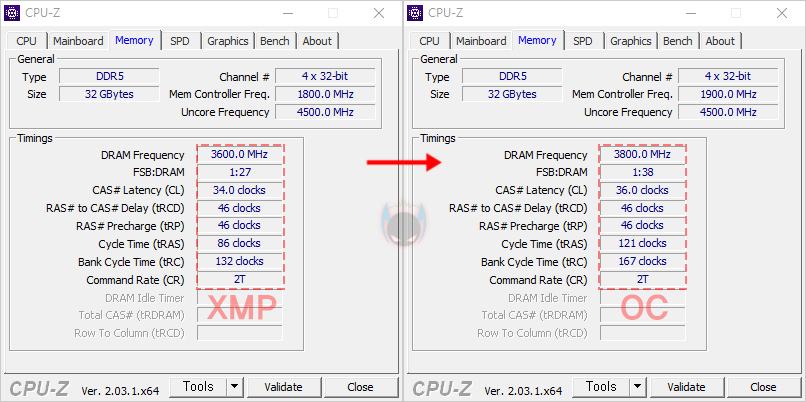Click FSB:DRAM value 1:38
806x402 pixels.
pyautogui.click(x=643, y=172)
